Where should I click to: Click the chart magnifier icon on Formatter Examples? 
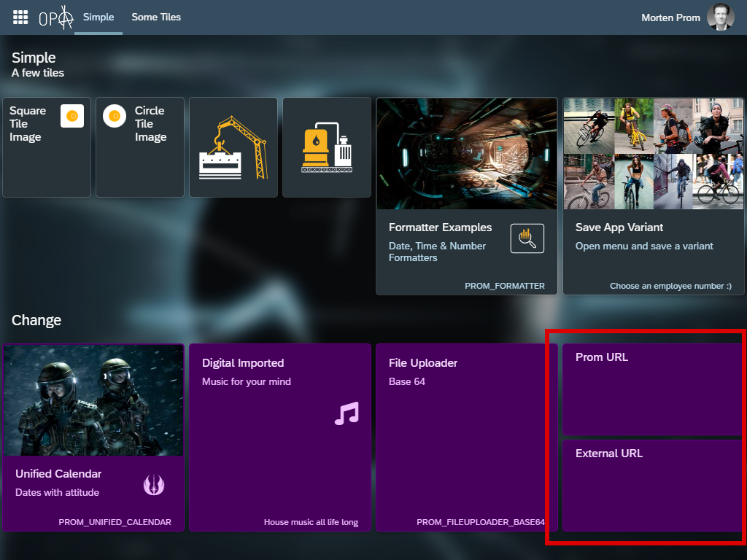tap(527, 238)
